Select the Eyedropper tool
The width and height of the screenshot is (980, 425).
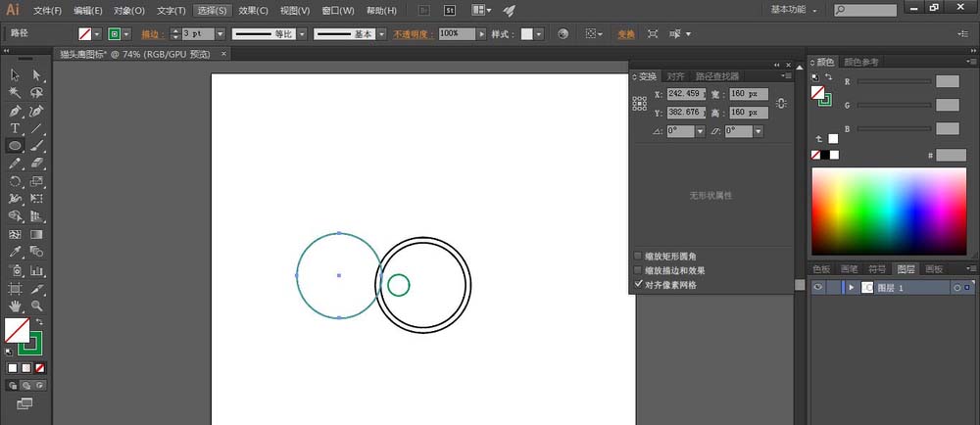click(15, 252)
